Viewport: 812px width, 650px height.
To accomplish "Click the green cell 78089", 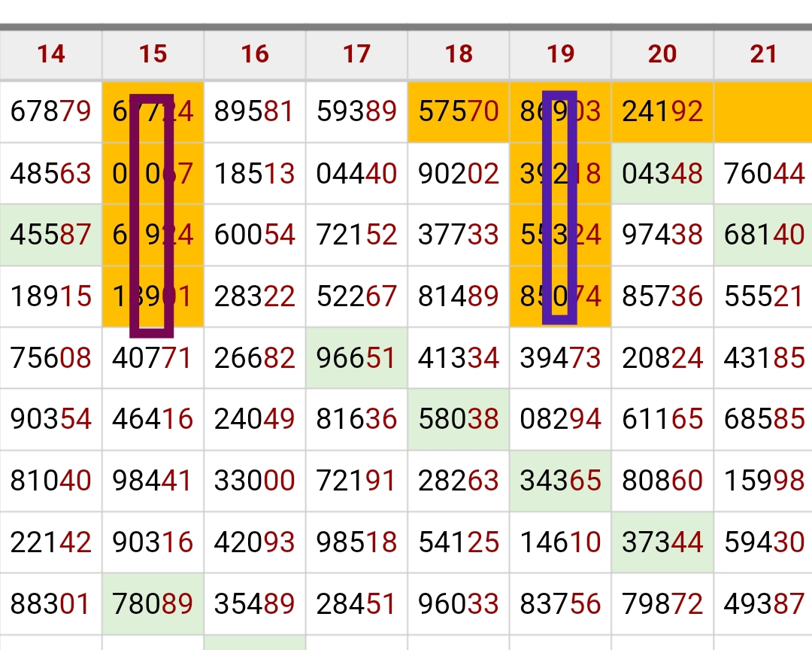I will (153, 604).
